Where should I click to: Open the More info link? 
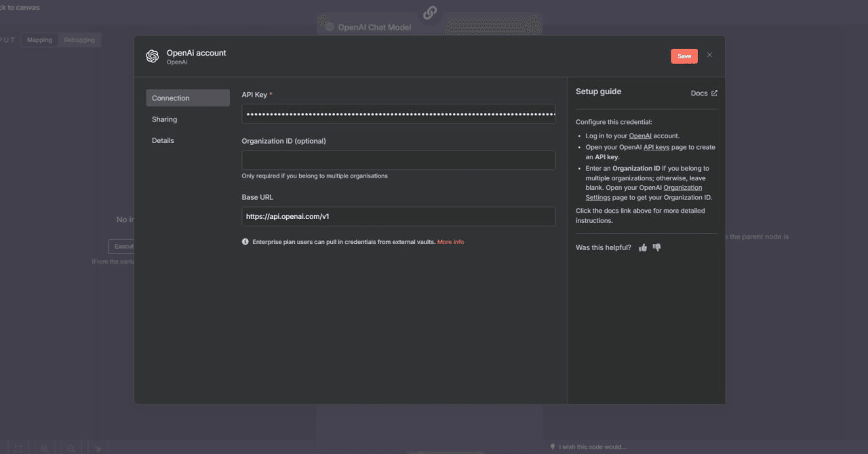[450, 242]
